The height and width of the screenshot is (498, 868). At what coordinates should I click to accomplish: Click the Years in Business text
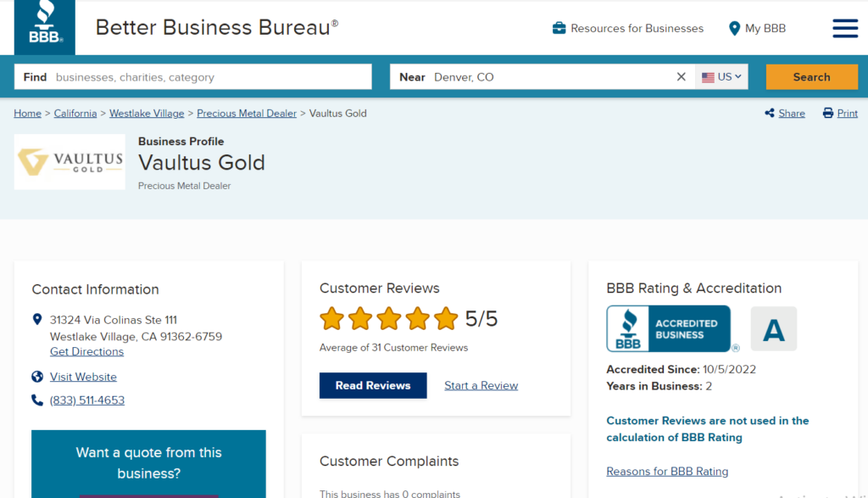tap(659, 386)
